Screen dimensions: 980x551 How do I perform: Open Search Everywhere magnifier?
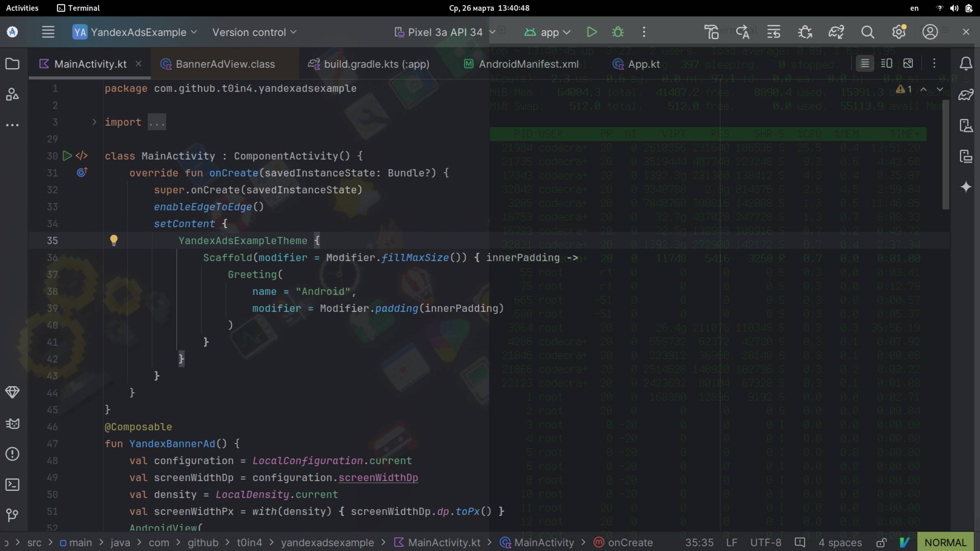pyautogui.click(x=868, y=32)
